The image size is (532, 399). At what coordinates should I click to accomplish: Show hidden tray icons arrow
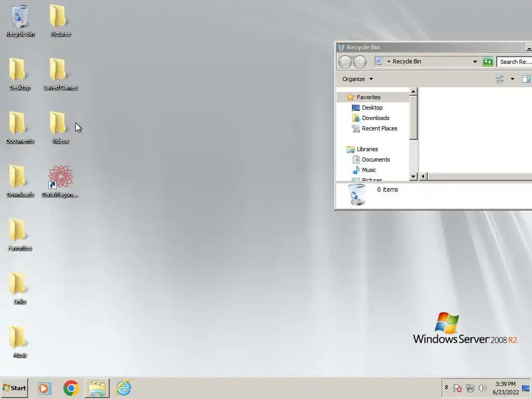(446, 388)
